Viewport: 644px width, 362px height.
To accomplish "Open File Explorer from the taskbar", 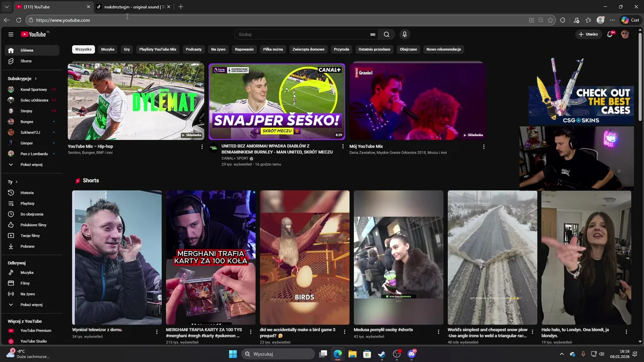I will click(352, 354).
